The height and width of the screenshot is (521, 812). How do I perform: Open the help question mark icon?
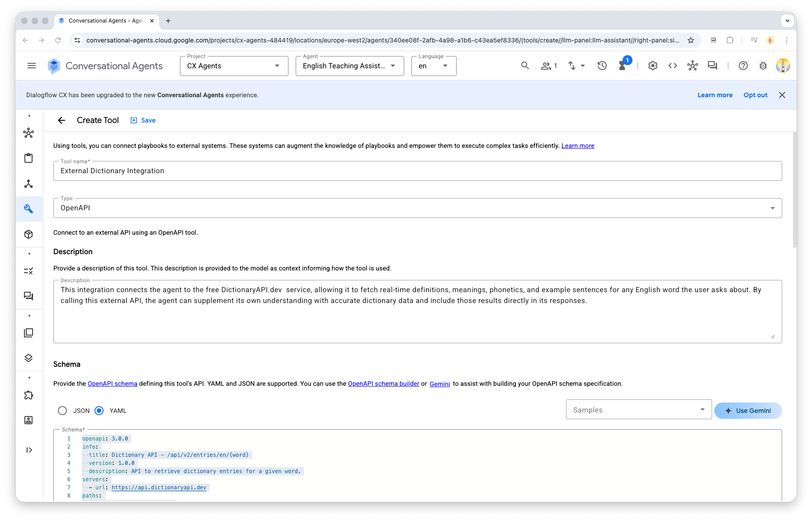pyautogui.click(x=743, y=66)
